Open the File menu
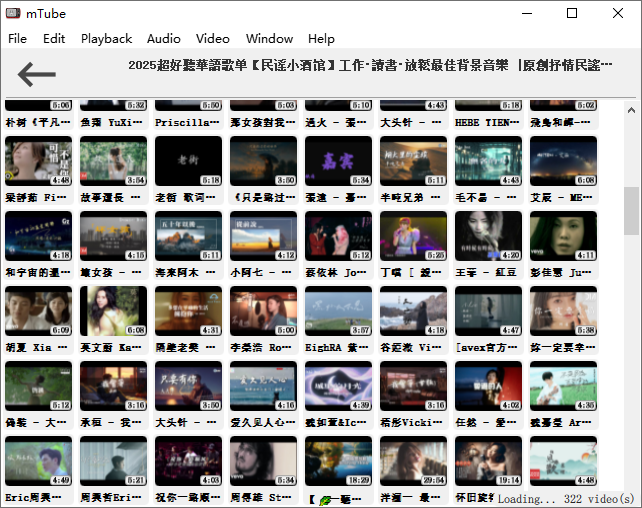The image size is (642, 508). (17, 39)
